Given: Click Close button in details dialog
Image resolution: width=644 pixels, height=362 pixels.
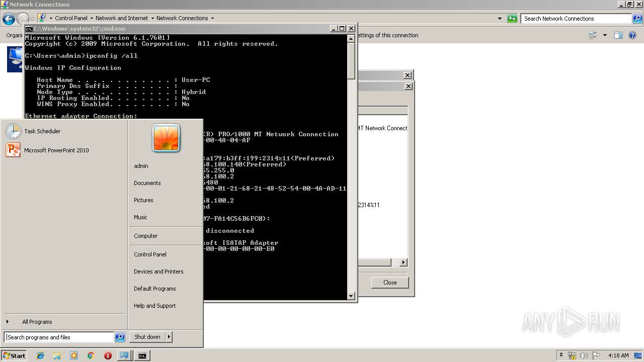Looking at the screenshot, I should (x=390, y=283).
